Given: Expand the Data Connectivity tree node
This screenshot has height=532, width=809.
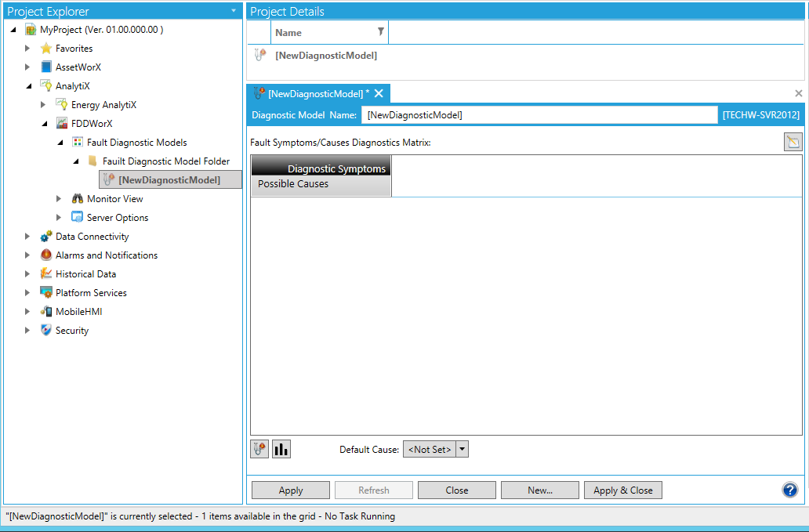Looking at the screenshot, I should [x=27, y=237].
